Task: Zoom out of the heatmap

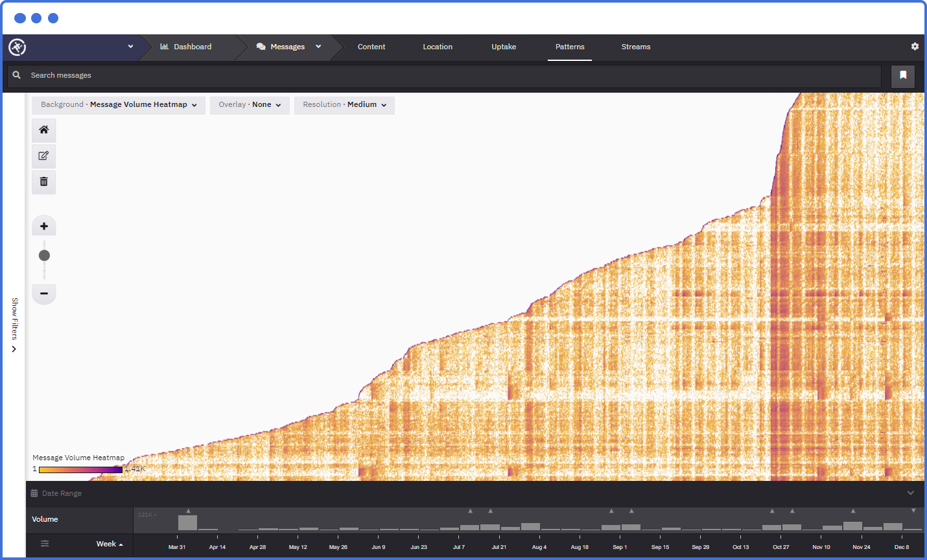Action: (43, 294)
